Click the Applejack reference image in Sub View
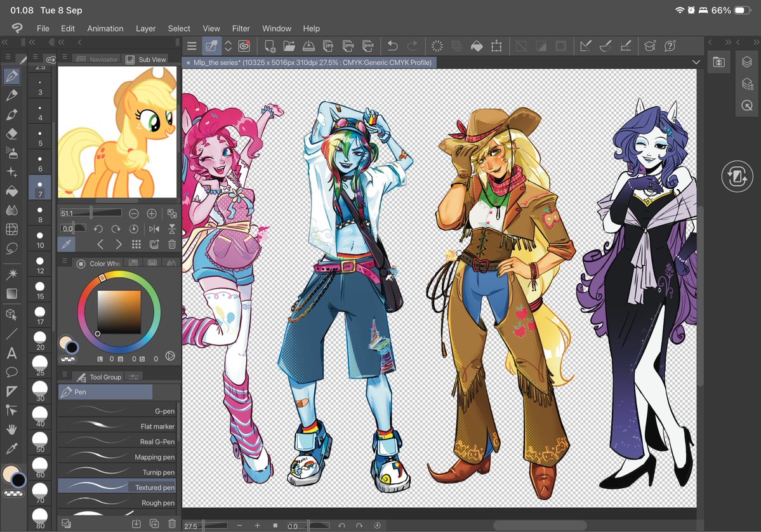 click(x=117, y=132)
